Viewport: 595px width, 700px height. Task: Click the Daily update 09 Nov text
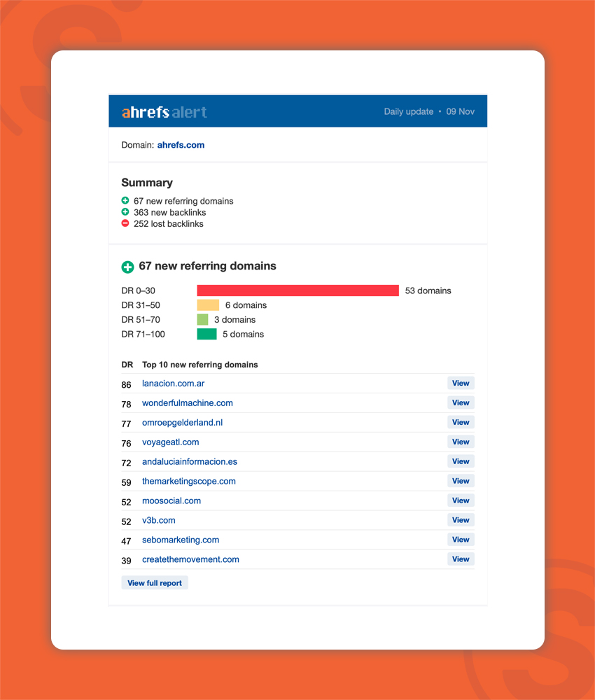(429, 111)
